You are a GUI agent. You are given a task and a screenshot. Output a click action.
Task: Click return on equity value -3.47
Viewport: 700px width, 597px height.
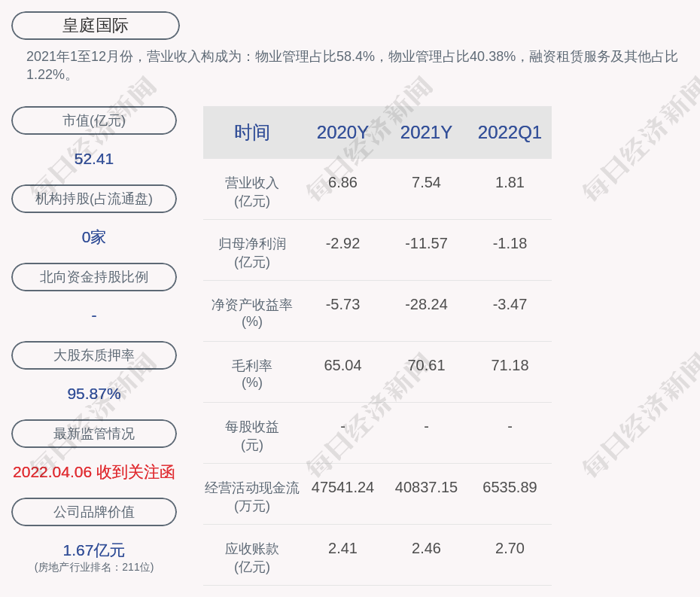[510, 305]
